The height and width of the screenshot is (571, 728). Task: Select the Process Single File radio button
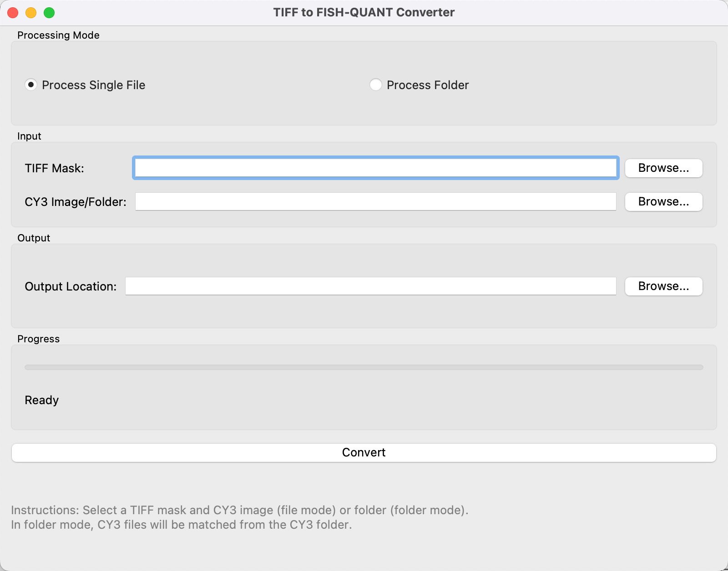(x=31, y=85)
